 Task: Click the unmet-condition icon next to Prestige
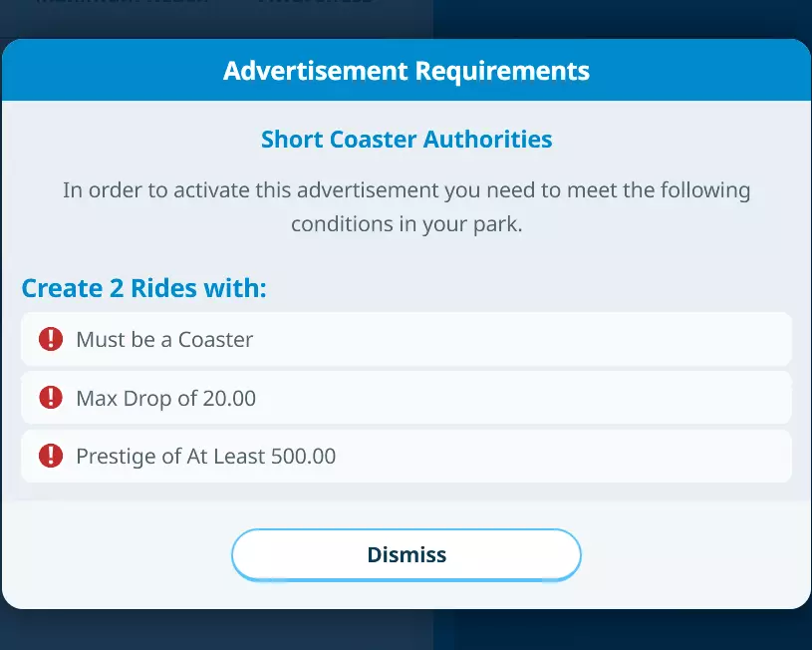tap(51, 457)
